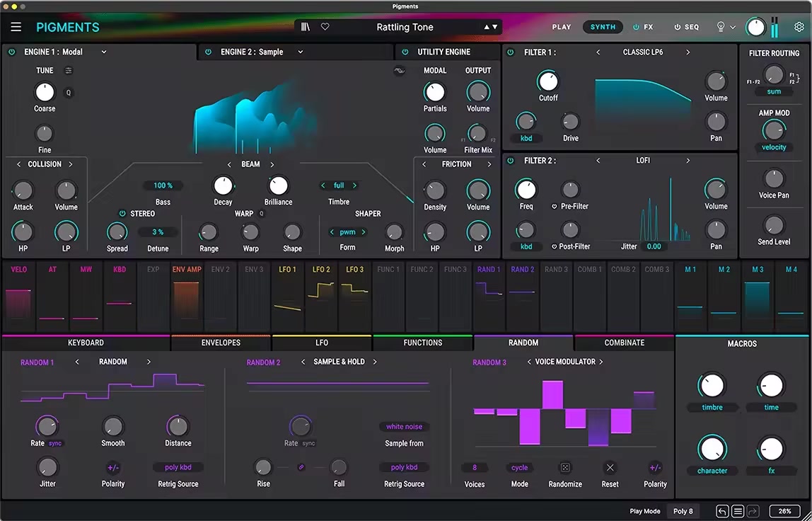This screenshot has width=812, height=521.
Task: Expand the Engine 2 Sample type dropdown
Action: tap(300, 52)
